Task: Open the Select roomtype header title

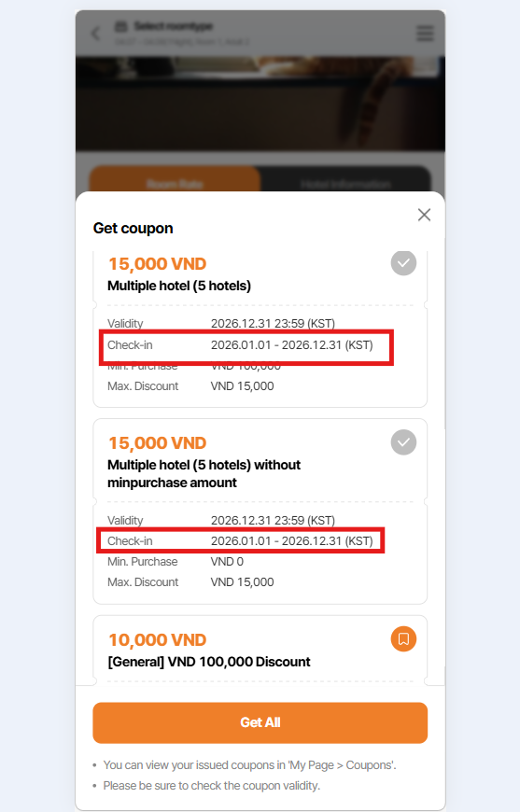Action: click(173, 26)
